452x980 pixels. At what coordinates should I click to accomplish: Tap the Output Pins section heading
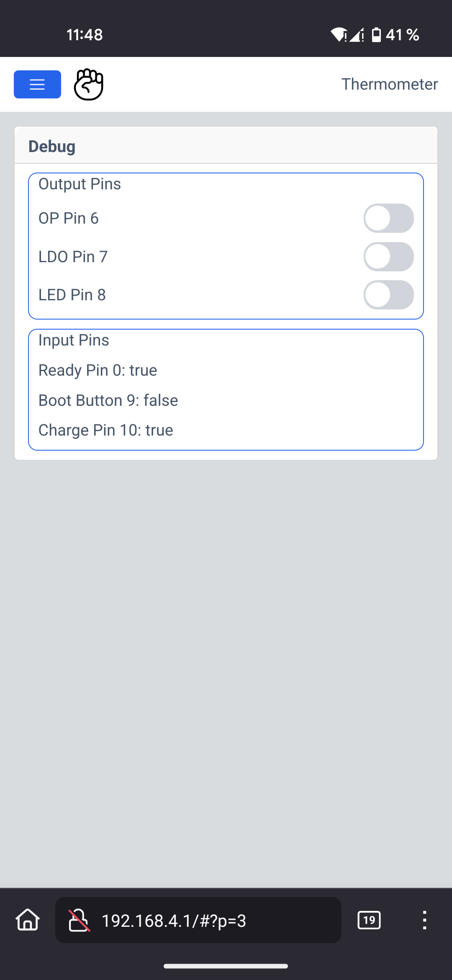click(x=80, y=184)
